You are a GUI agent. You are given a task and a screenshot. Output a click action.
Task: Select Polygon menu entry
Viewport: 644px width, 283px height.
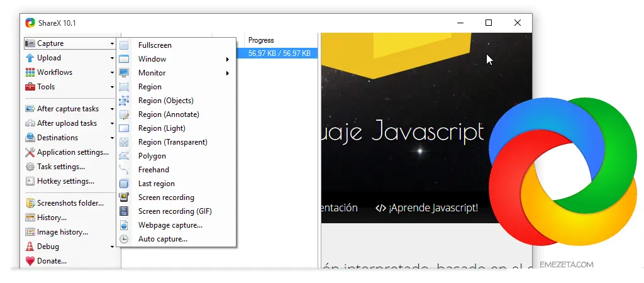[x=176, y=156]
